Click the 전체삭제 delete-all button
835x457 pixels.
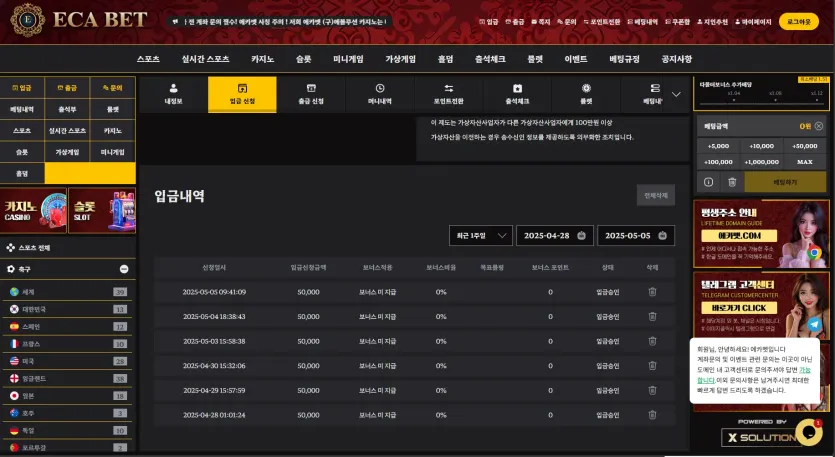[656, 195]
